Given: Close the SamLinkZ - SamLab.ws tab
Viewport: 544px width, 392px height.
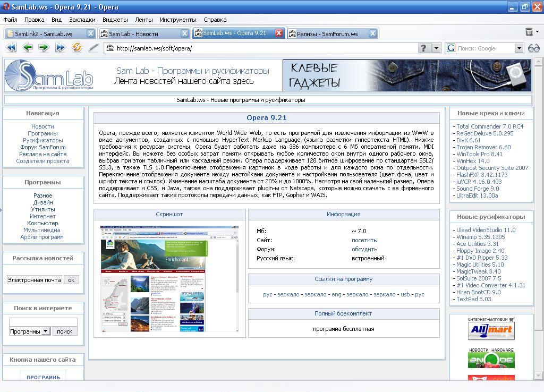Looking at the screenshot, I should click(90, 33).
